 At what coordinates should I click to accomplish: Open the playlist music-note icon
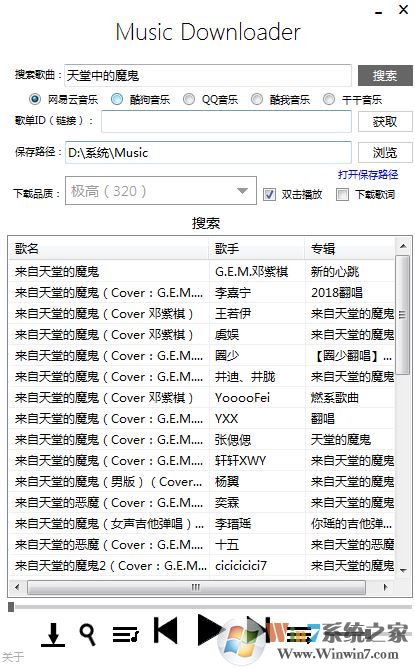coord(126,635)
